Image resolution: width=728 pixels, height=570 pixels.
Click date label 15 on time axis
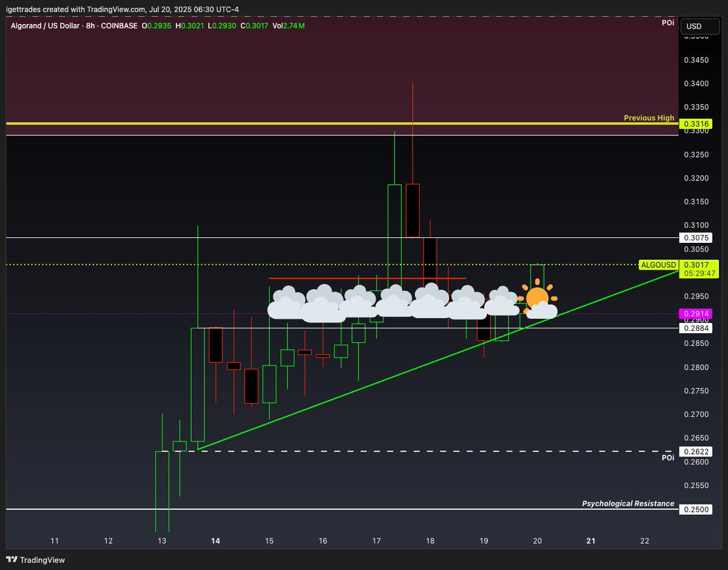click(269, 541)
